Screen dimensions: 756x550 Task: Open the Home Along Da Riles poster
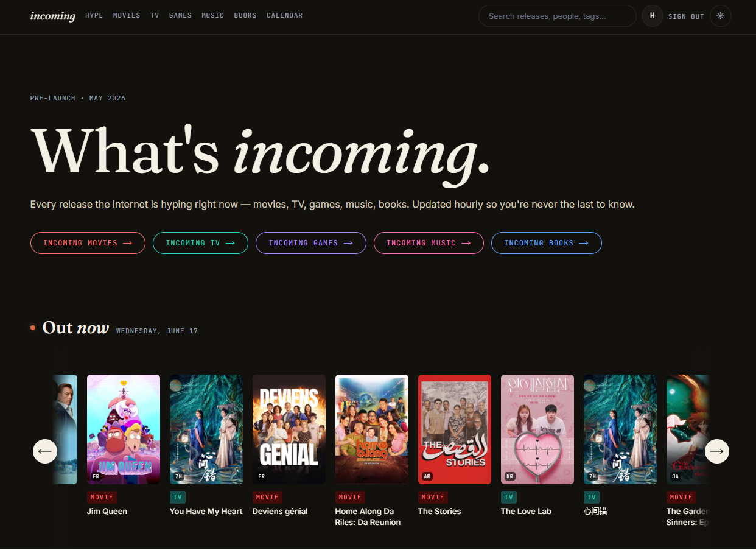pos(372,429)
